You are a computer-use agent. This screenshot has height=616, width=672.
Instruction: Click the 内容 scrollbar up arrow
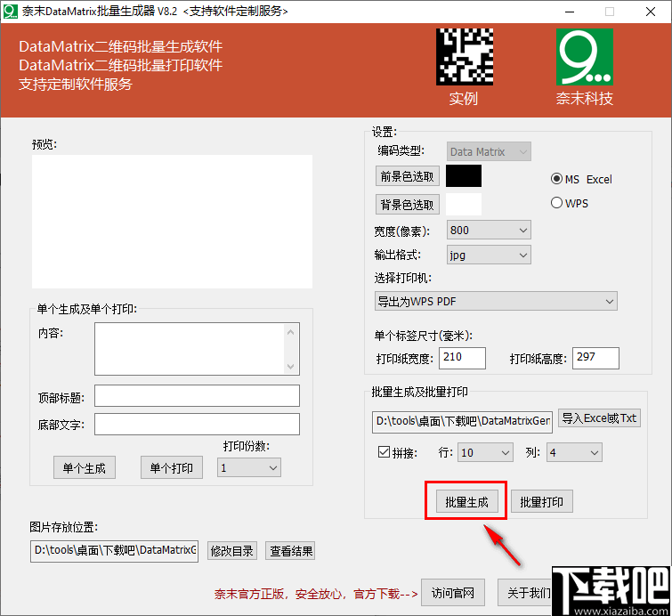[x=290, y=332]
